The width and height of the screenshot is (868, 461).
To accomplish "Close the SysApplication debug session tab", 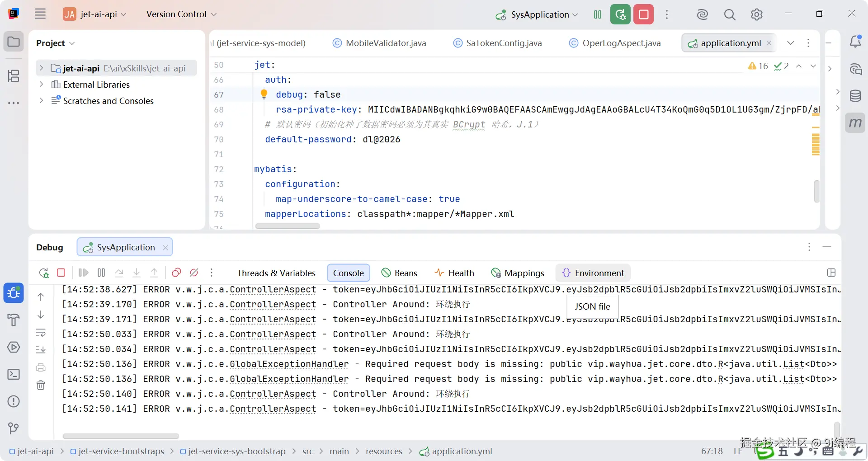I will pos(165,247).
